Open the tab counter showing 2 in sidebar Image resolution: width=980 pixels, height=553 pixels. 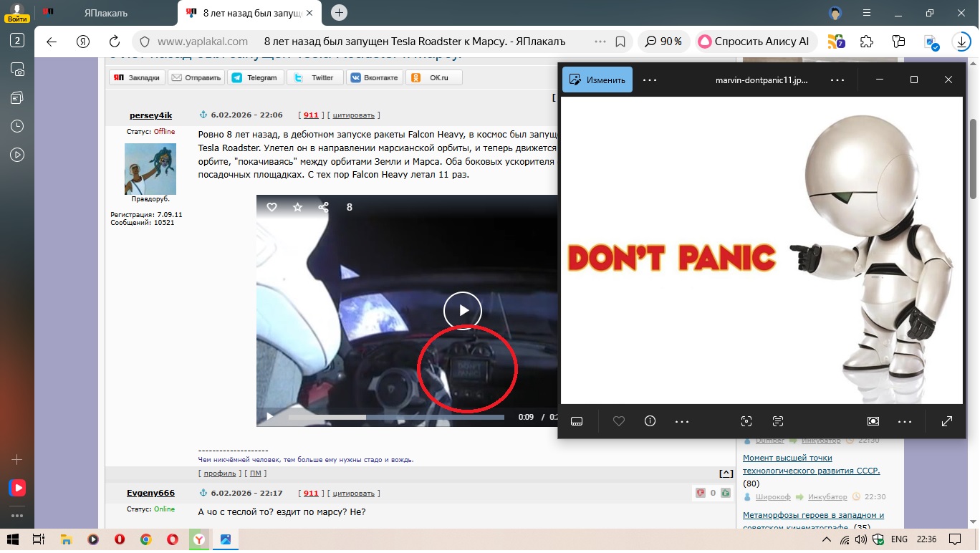coord(17,41)
